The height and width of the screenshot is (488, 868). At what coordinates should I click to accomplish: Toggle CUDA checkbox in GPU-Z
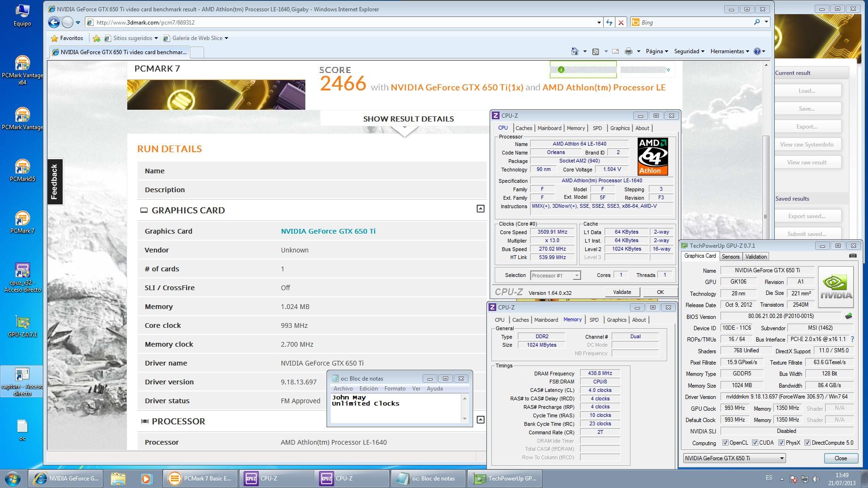tap(755, 443)
